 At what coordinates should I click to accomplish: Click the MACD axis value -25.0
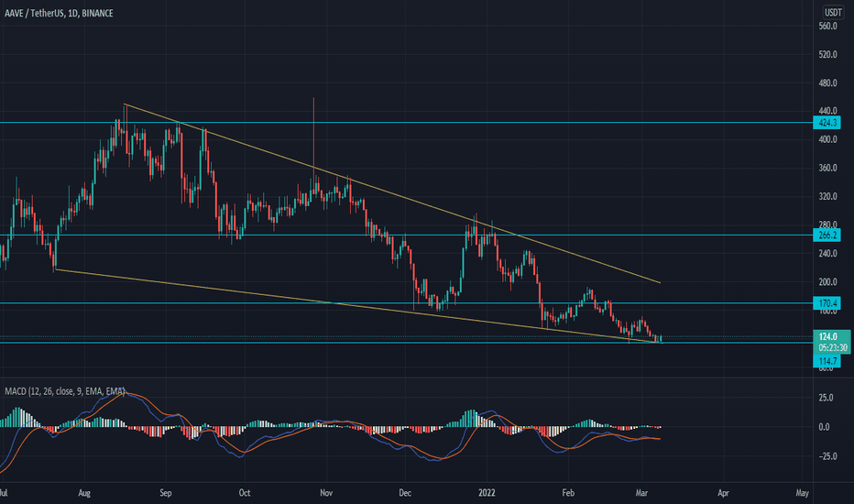tap(826, 456)
